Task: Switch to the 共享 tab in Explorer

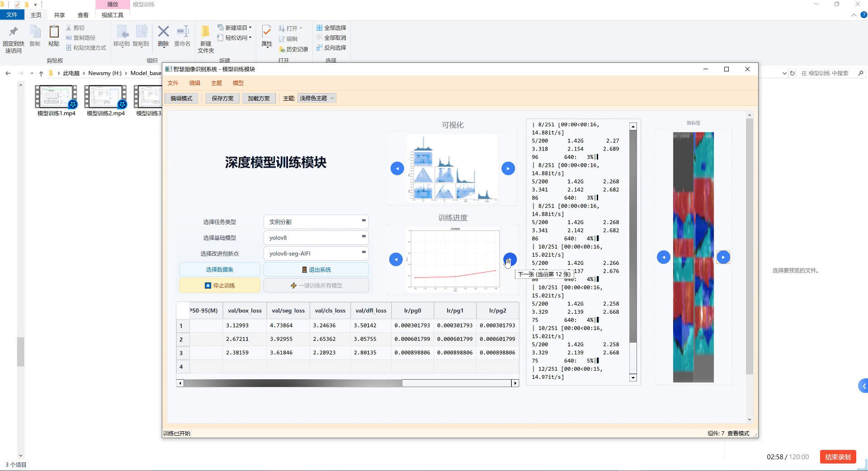Action: (59, 15)
